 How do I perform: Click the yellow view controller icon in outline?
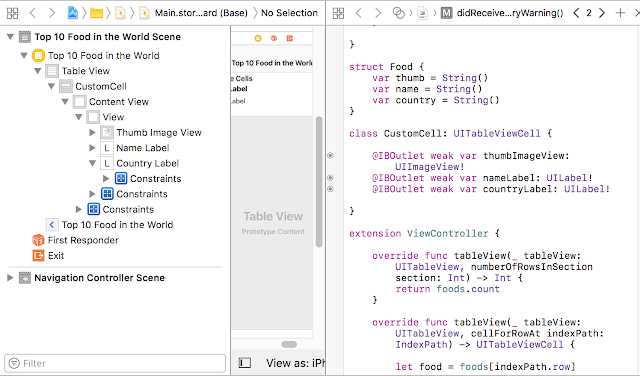pos(38,56)
